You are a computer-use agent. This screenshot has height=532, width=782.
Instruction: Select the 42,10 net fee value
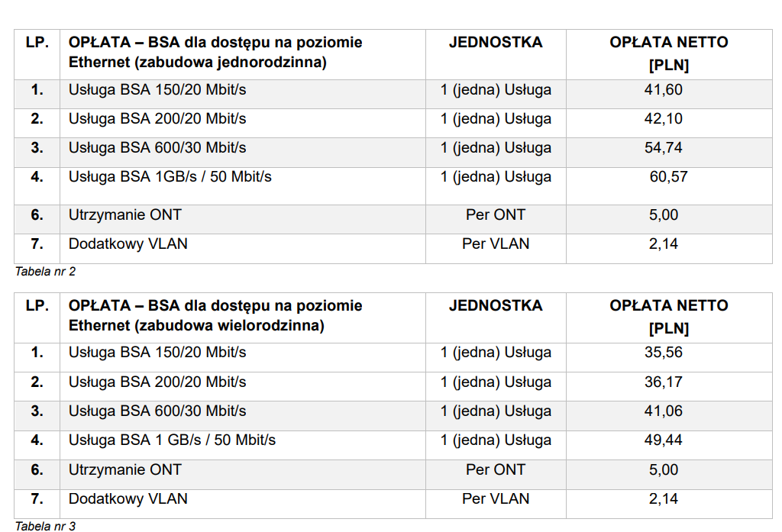click(x=663, y=119)
